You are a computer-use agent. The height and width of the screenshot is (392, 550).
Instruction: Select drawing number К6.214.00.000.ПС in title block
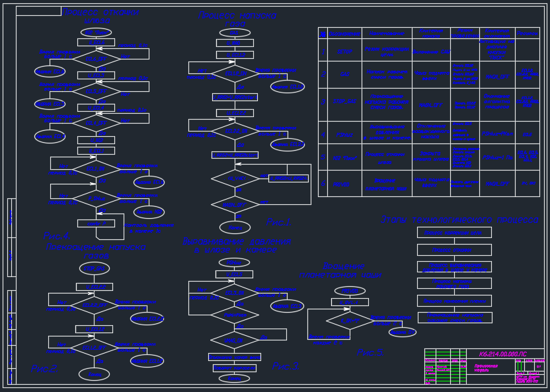pyautogui.click(x=502, y=354)
